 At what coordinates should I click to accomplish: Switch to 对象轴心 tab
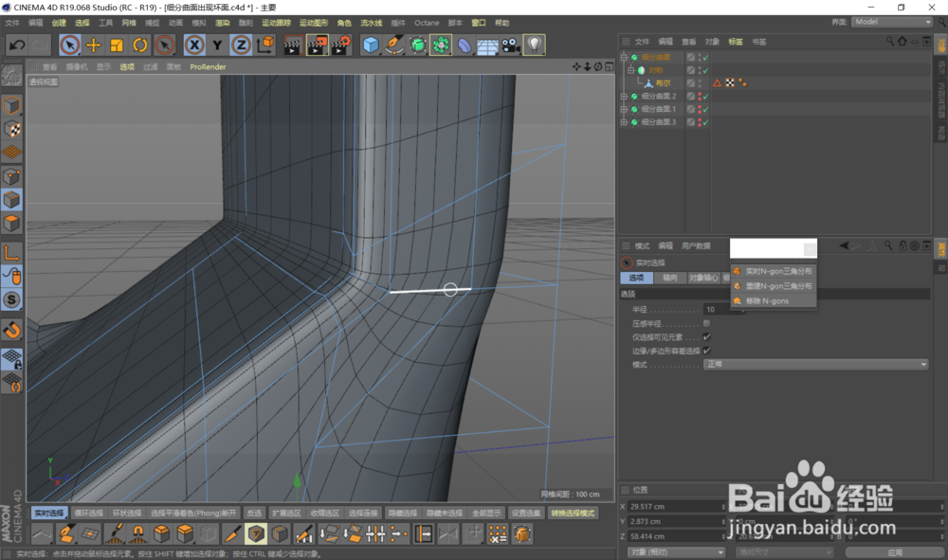703,278
